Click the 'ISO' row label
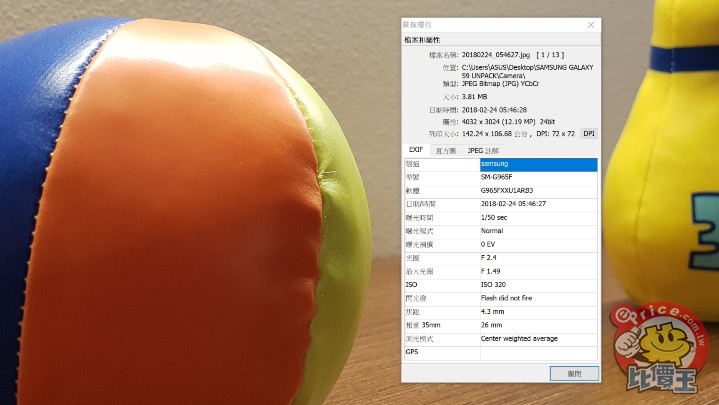Viewport: 719px width, 405px height. click(x=411, y=285)
